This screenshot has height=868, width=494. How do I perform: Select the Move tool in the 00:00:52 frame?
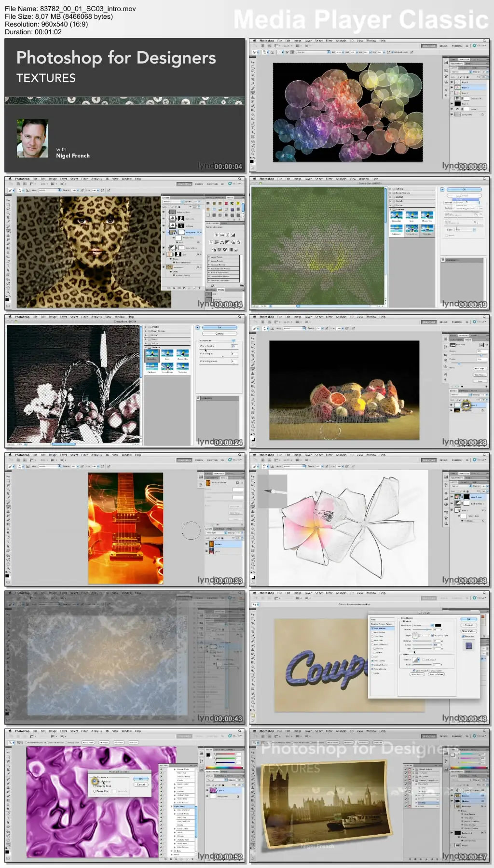tap(8, 753)
